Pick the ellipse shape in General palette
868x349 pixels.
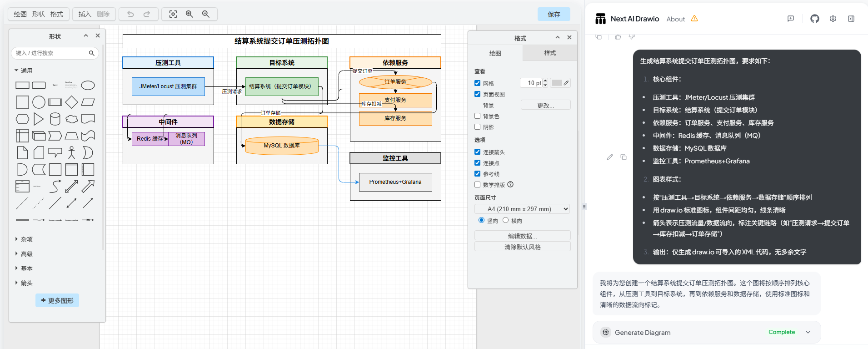[88, 85]
